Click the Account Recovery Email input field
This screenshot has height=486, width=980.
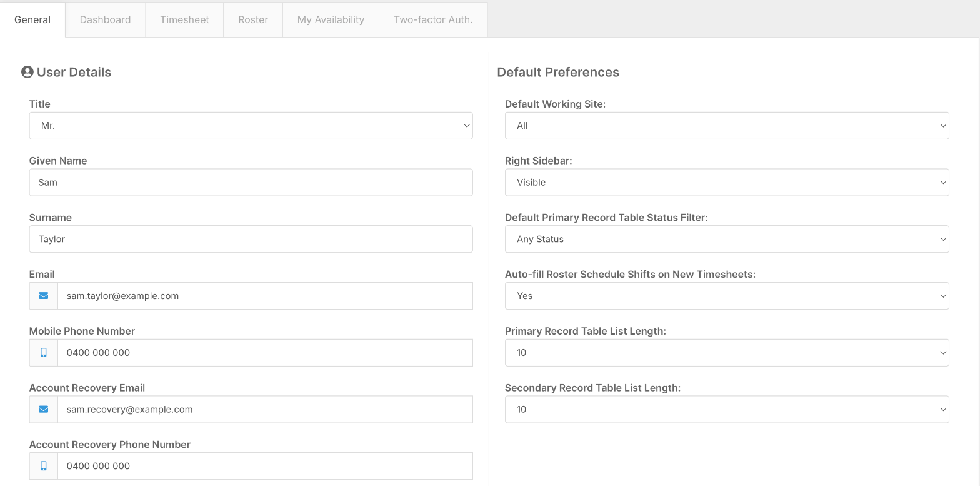[265, 409]
